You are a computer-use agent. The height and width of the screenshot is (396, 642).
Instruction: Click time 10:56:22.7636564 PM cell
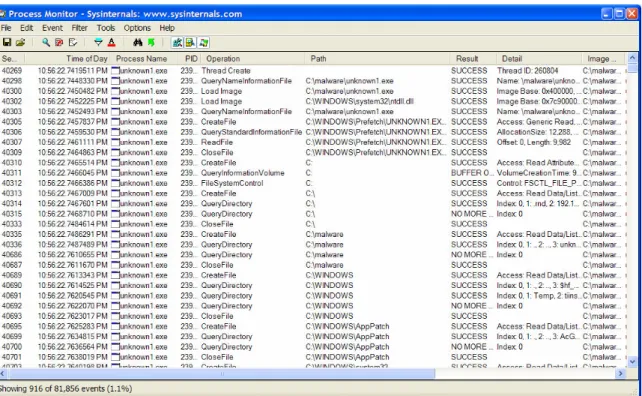(72, 347)
